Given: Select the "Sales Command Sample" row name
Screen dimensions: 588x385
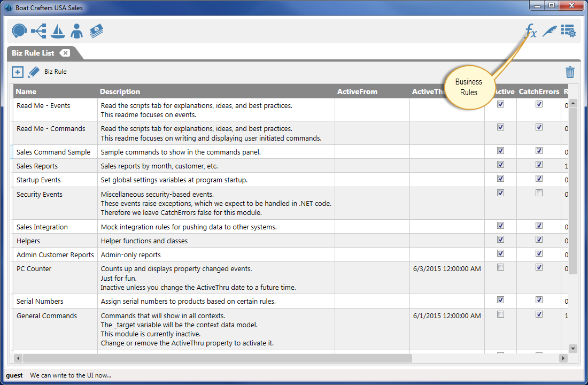Looking at the screenshot, I should click(53, 152).
